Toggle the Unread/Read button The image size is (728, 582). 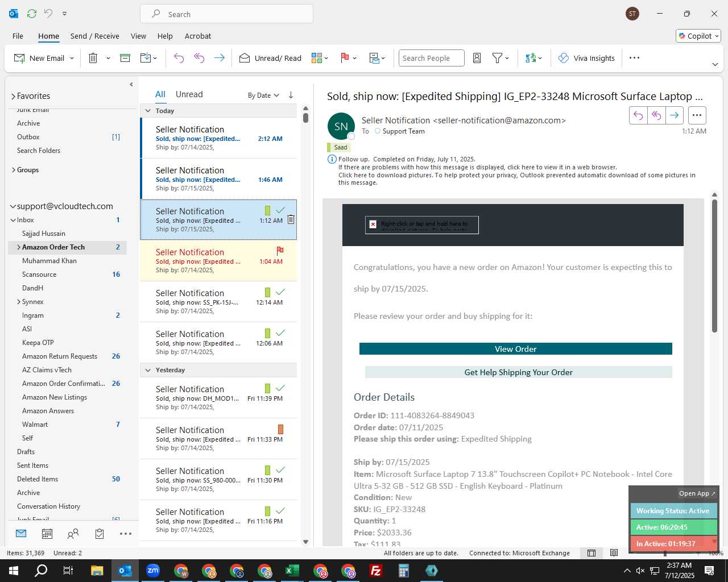pos(271,58)
